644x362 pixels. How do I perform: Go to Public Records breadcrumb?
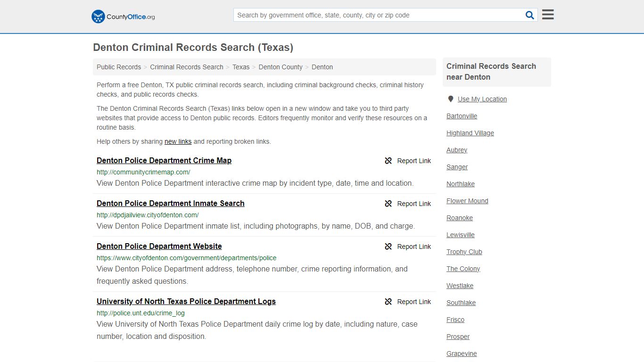(x=119, y=67)
